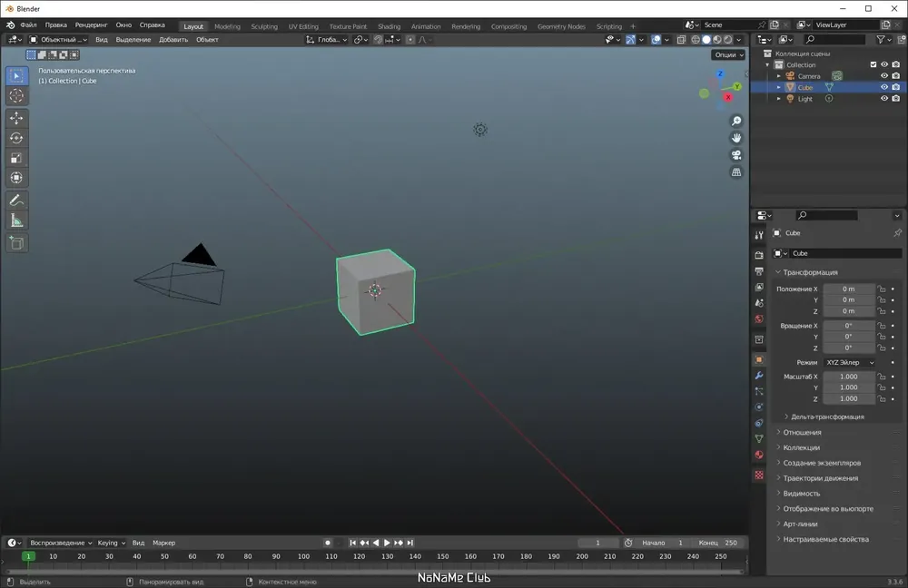
Task: Open the Рендеринг menu
Action: tap(91, 24)
